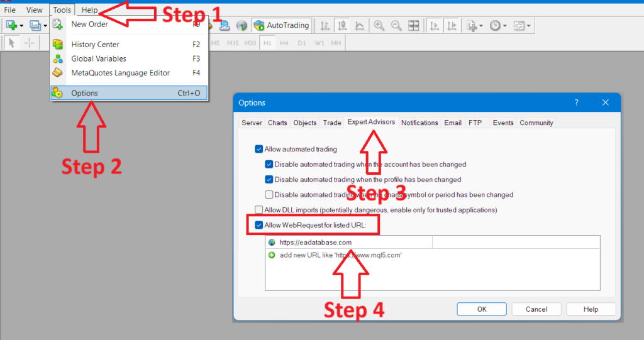Image resolution: width=644 pixels, height=340 pixels.
Task: Select the M15 timeframe
Action: pyautogui.click(x=233, y=43)
